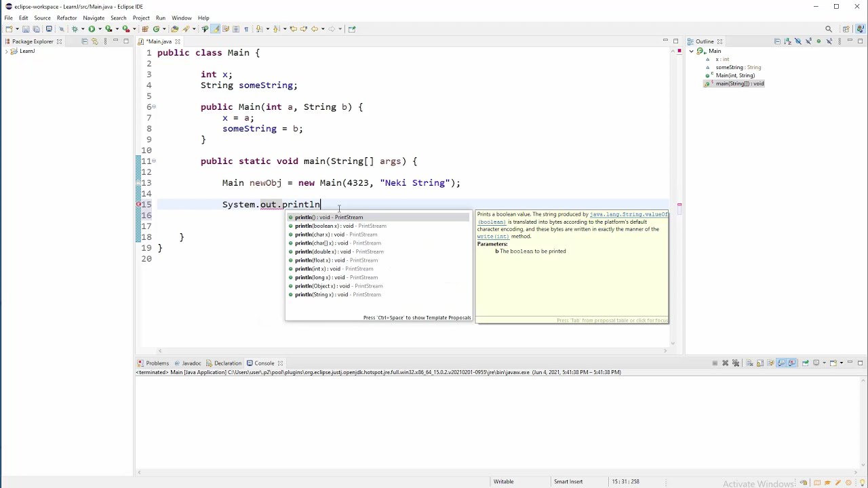Click Remove All Terminated Launches icon

[736, 363]
